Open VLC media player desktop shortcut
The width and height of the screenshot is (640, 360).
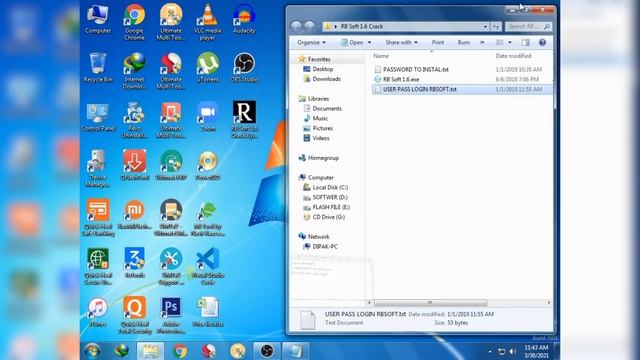tap(207, 21)
